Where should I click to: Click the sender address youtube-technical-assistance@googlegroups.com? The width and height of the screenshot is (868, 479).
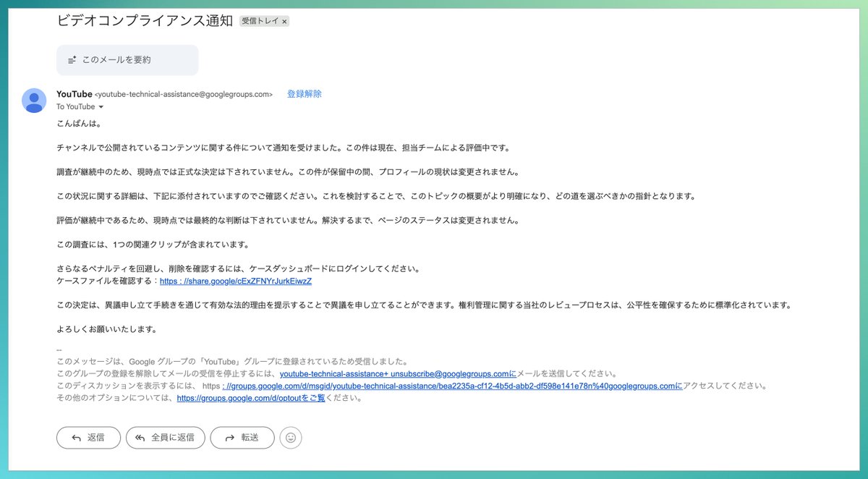click(x=184, y=95)
